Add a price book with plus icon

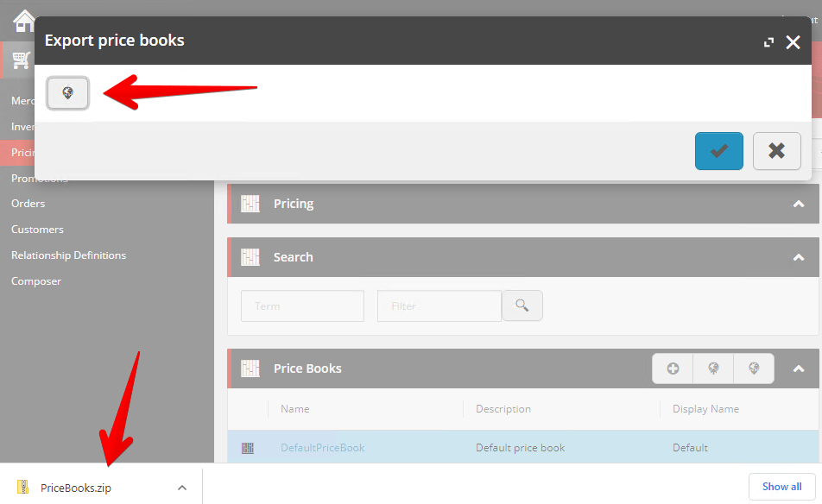tap(673, 369)
